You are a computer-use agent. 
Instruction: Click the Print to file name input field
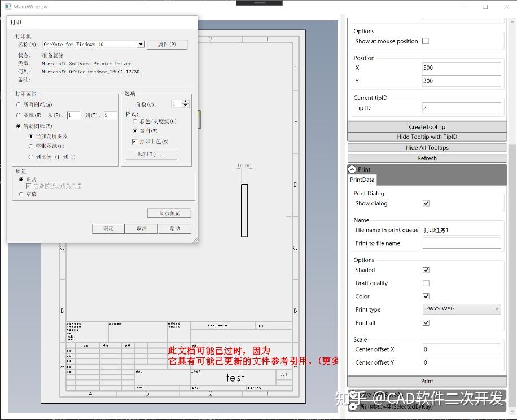click(462, 243)
